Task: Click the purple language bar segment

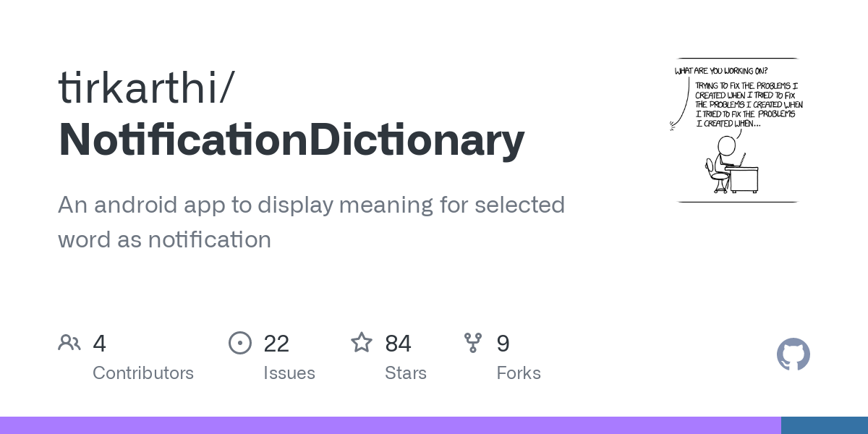Action: pyautogui.click(x=391, y=425)
